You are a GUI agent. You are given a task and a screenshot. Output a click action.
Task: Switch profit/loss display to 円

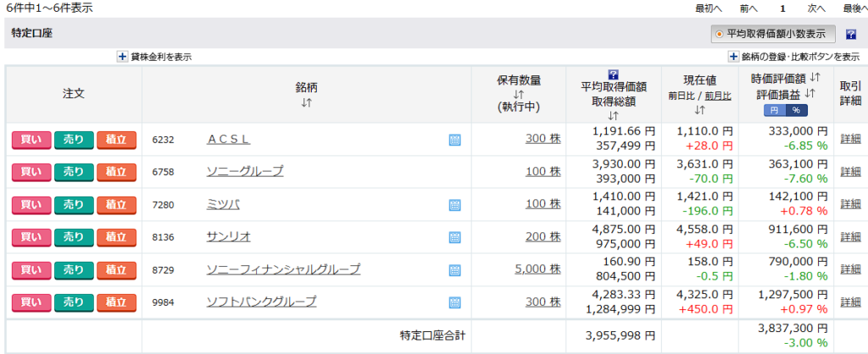point(775,110)
